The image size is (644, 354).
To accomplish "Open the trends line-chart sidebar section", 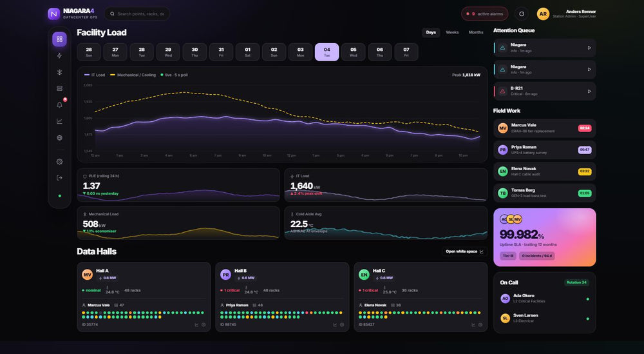I will (59, 121).
